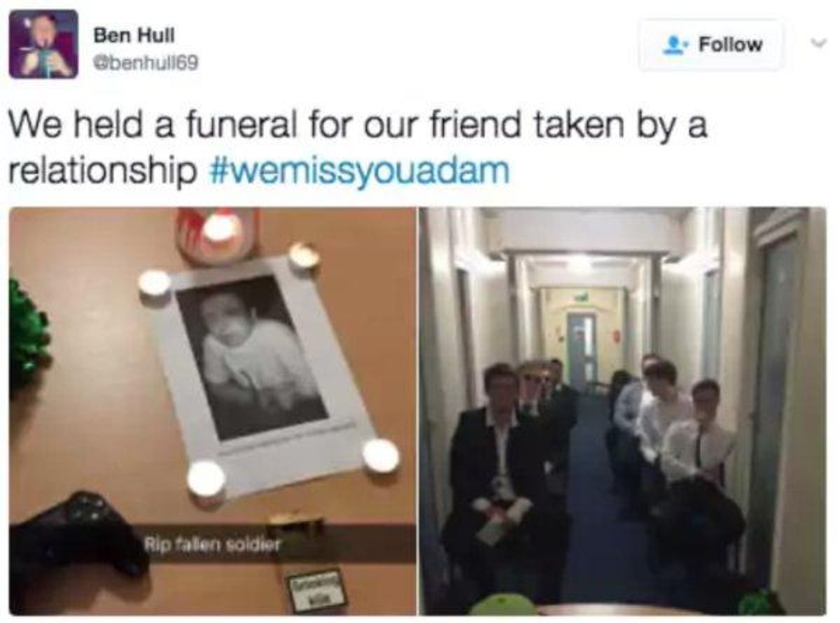Screen dimensions: 840x623
Task: Open the tweet options chevron dropdown
Action: tap(815, 43)
